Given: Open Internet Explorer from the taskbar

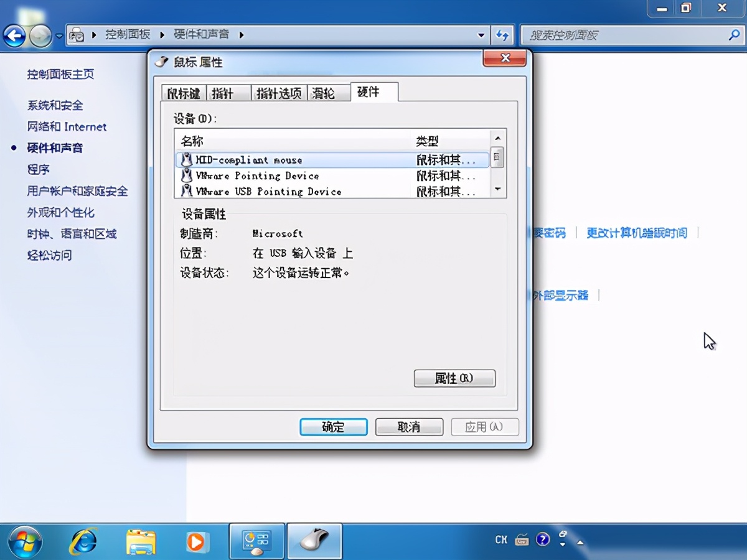Looking at the screenshot, I should pos(84,541).
